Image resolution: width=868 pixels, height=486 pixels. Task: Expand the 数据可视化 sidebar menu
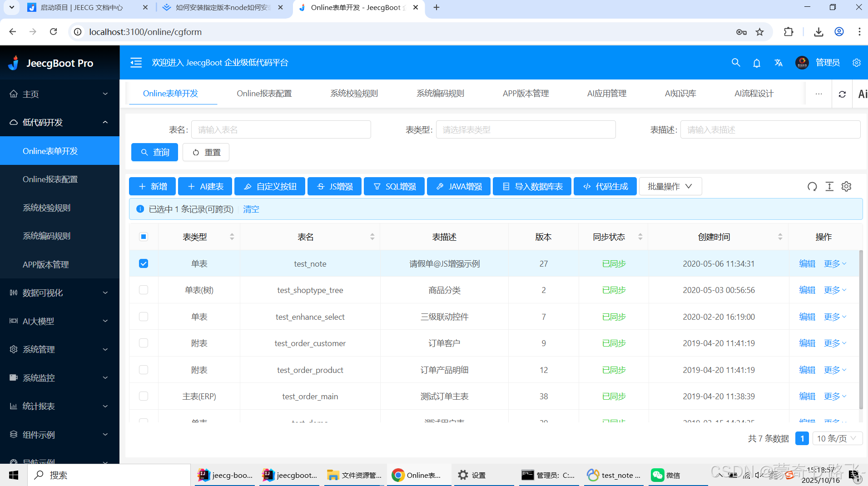[60, 293]
